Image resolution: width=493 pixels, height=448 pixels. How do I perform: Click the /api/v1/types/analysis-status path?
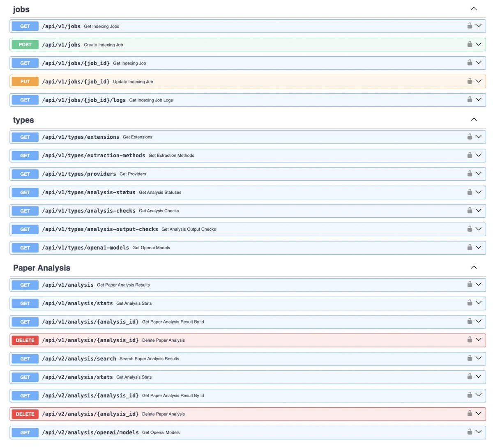click(89, 193)
